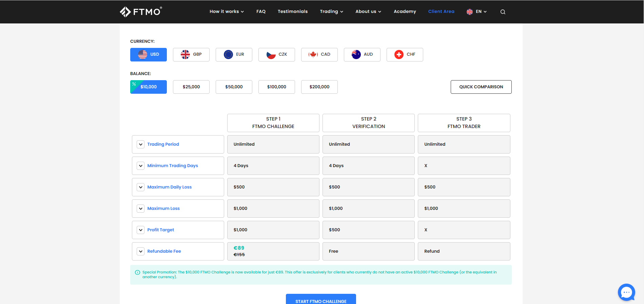Choose the $10,000 balance
This screenshot has width=644, height=304.
(x=149, y=87)
